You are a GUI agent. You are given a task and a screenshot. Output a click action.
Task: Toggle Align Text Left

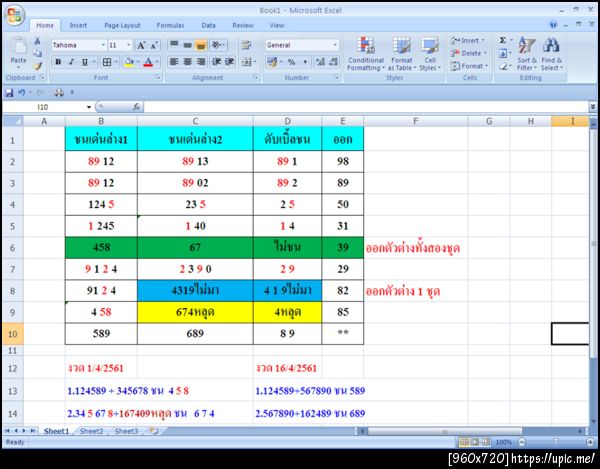(174, 62)
